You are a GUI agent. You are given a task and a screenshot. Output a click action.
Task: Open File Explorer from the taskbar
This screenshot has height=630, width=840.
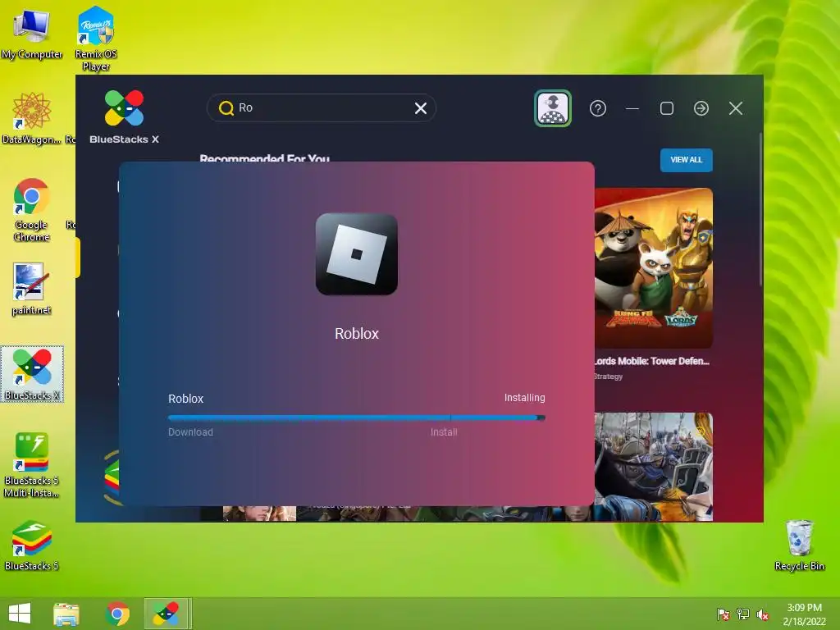tap(66, 614)
